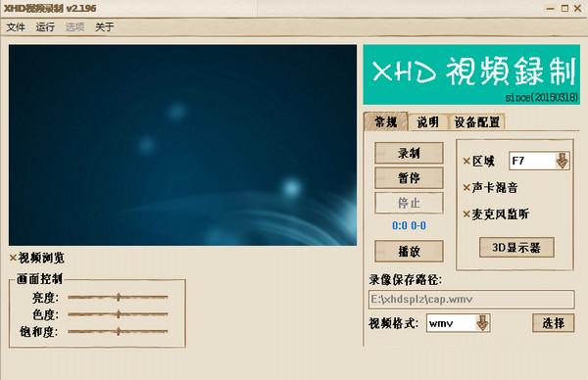Open the 关于 menu
This screenshot has width=588, height=380.
(x=104, y=27)
